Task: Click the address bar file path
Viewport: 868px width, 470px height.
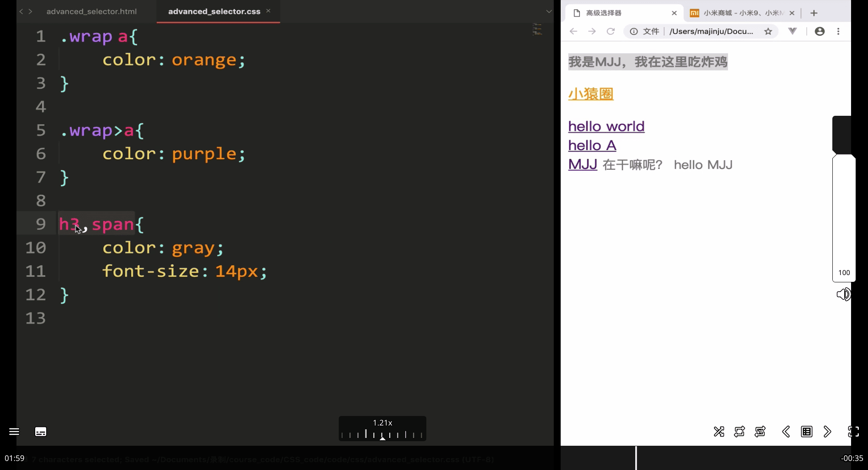Action: pyautogui.click(x=711, y=31)
